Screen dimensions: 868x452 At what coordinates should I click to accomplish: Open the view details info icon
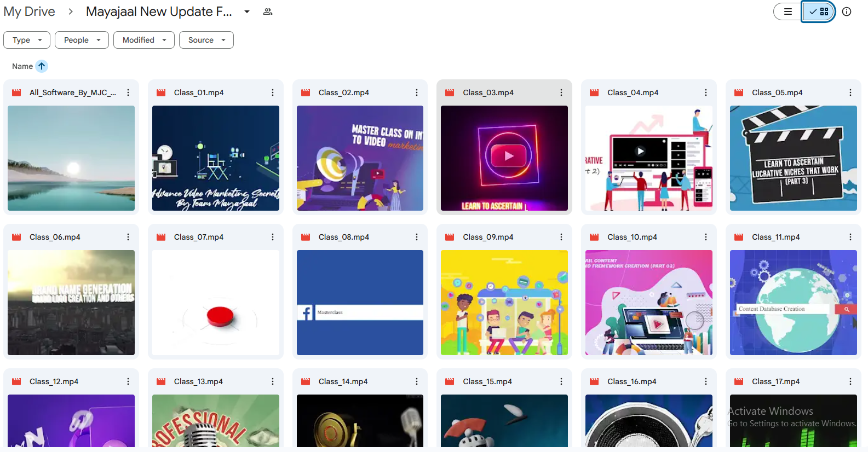[847, 11]
